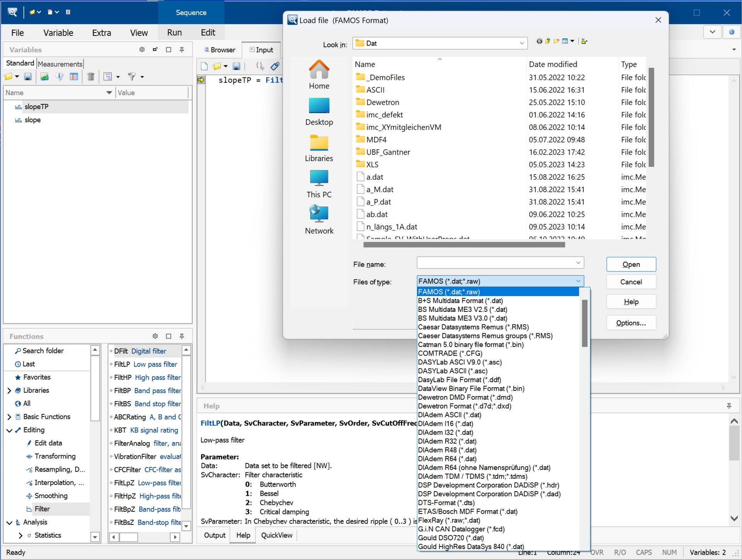Select the a_M.dat file
Screen dimensions: 742x560
click(x=380, y=190)
